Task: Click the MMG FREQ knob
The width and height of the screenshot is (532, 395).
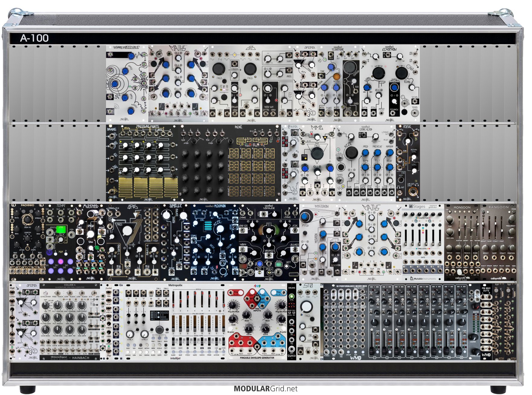Action: point(317,154)
